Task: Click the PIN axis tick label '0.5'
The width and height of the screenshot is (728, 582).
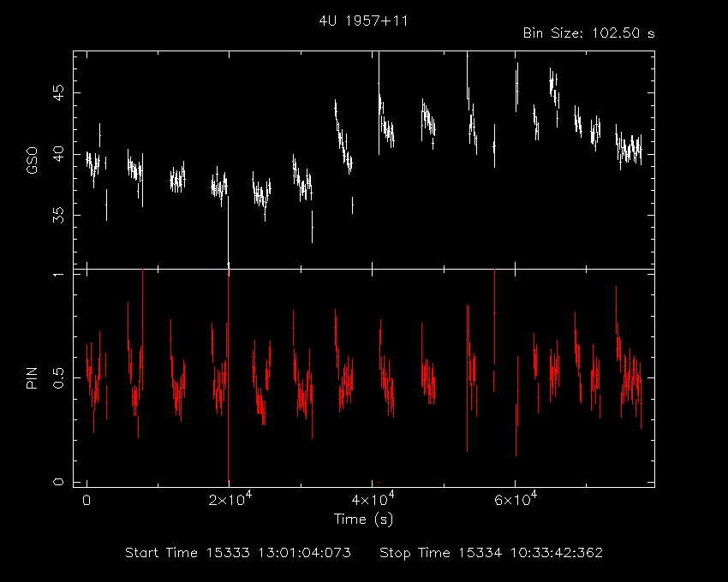Action: [x=59, y=377]
